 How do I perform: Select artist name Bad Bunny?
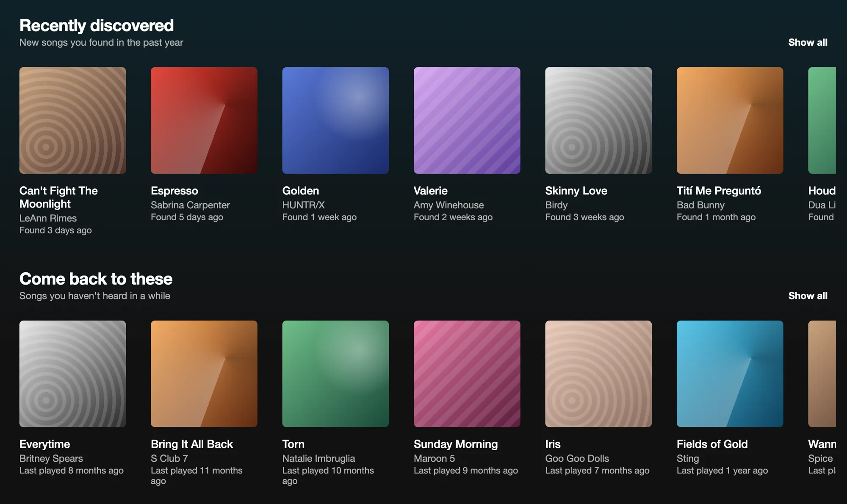[700, 205]
